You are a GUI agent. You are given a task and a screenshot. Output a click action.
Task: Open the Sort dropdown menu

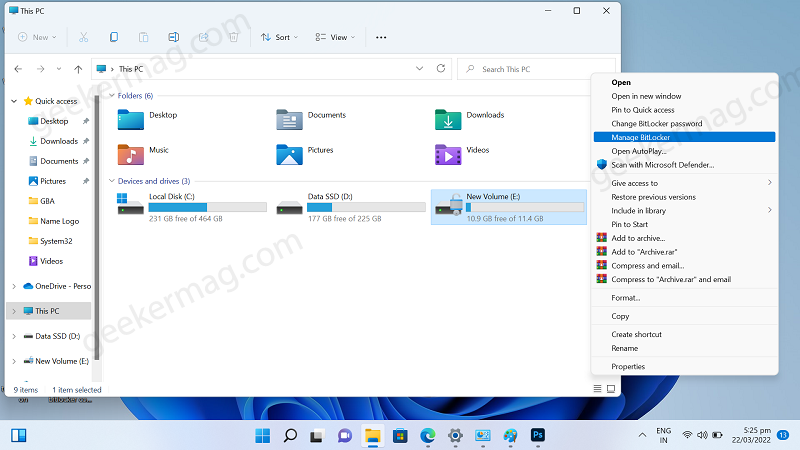coord(279,37)
